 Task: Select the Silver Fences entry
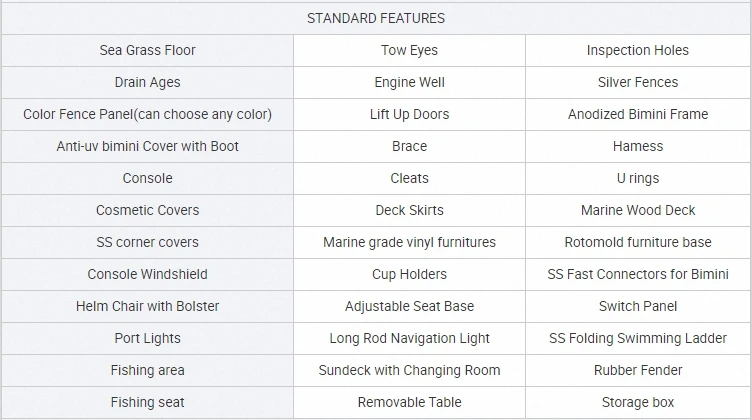[637, 82]
